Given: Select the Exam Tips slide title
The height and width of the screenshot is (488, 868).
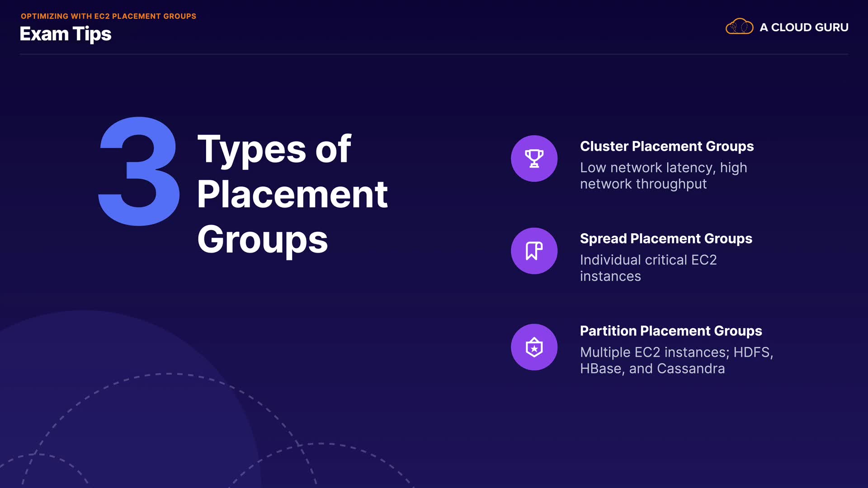Looking at the screenshot, I should coord(66,34).
